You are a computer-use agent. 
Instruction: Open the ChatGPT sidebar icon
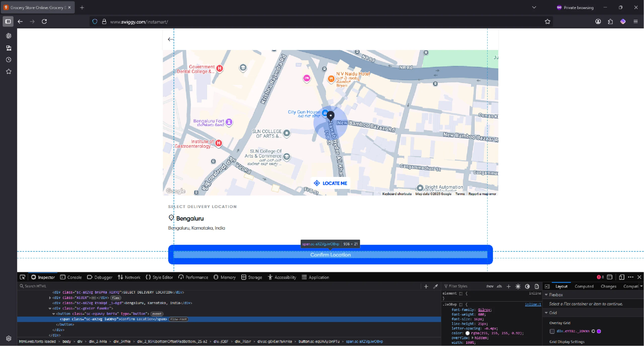[9, 36]
